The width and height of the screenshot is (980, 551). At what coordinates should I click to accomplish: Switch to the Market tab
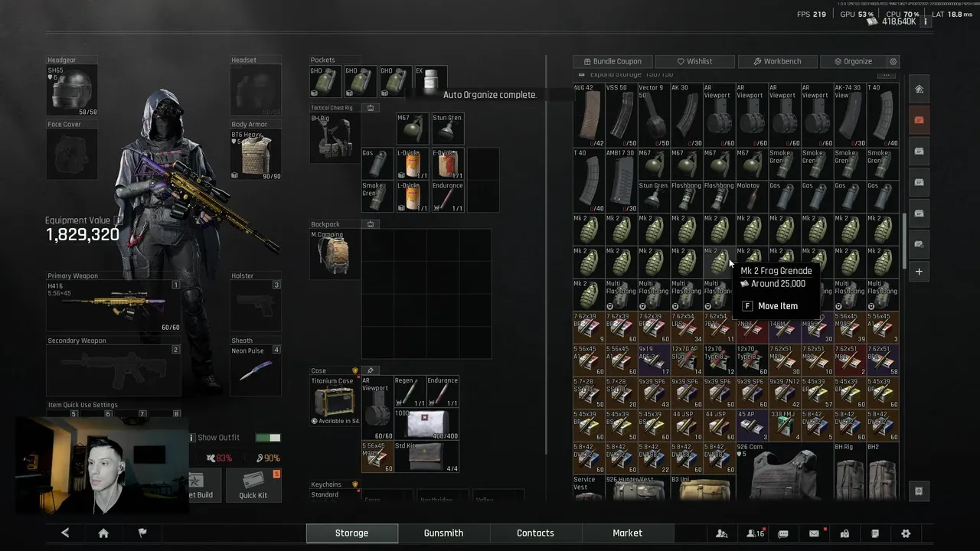(627, 533)
